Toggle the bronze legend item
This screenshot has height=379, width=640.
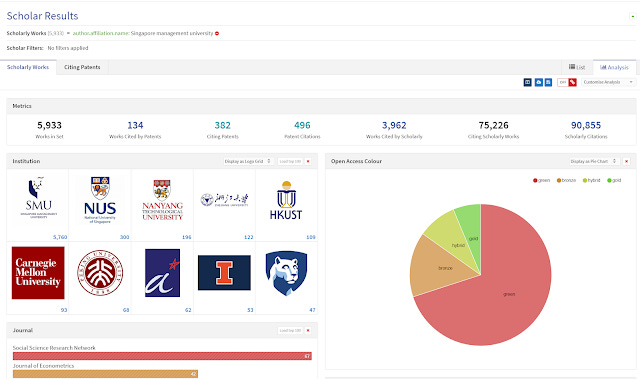[x=566, y=180]
